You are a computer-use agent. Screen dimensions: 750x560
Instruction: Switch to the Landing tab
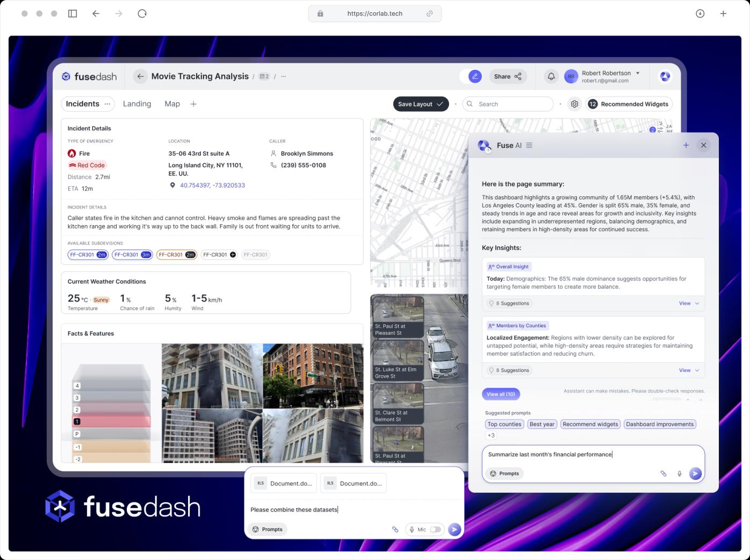tap(137, 104)
